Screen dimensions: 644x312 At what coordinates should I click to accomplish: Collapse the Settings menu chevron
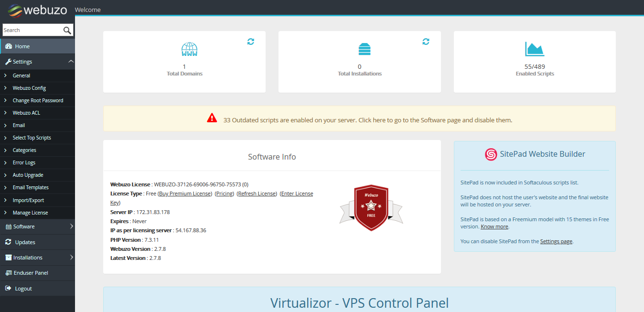[71, 61]
